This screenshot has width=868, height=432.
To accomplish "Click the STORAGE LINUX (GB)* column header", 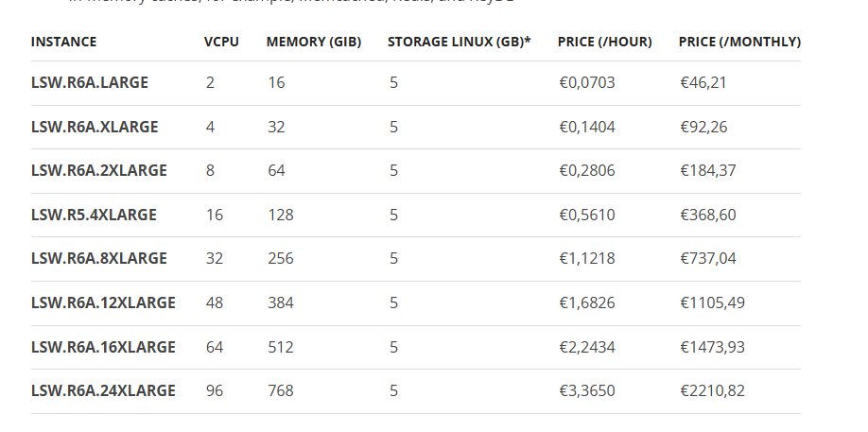I will click(x=460, y=42).
